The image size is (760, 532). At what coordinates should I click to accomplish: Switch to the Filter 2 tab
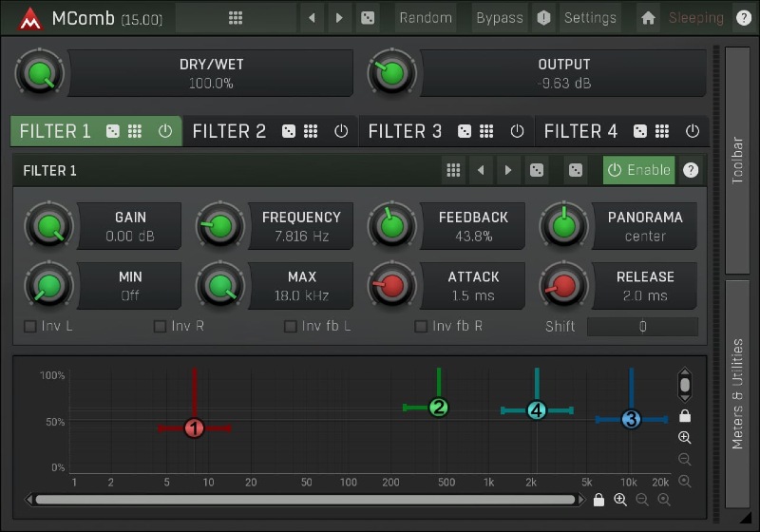230,131
